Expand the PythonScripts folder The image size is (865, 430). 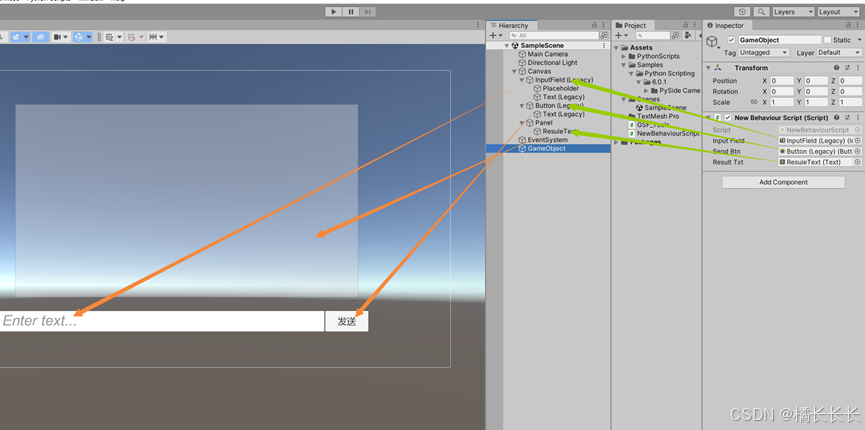(624, 56)
